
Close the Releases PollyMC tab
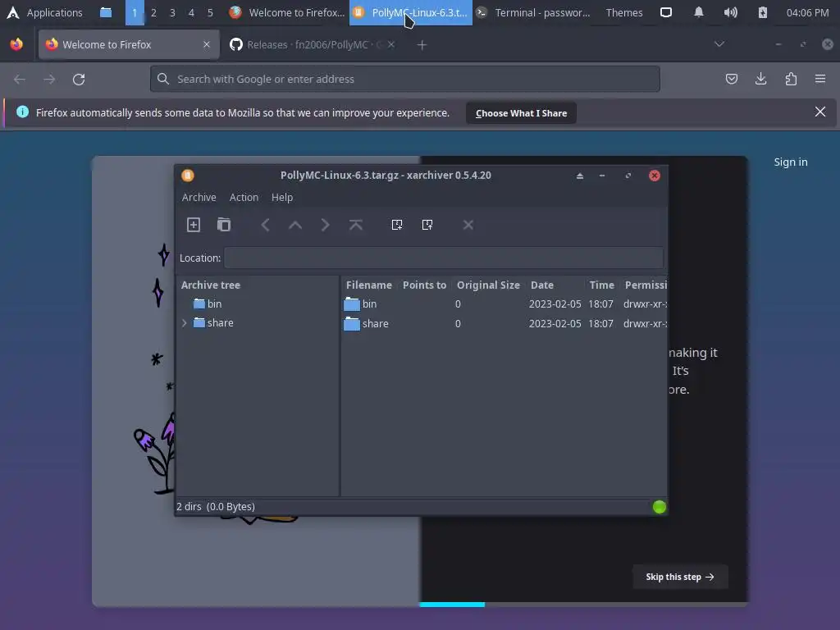(x=391, y=44)
